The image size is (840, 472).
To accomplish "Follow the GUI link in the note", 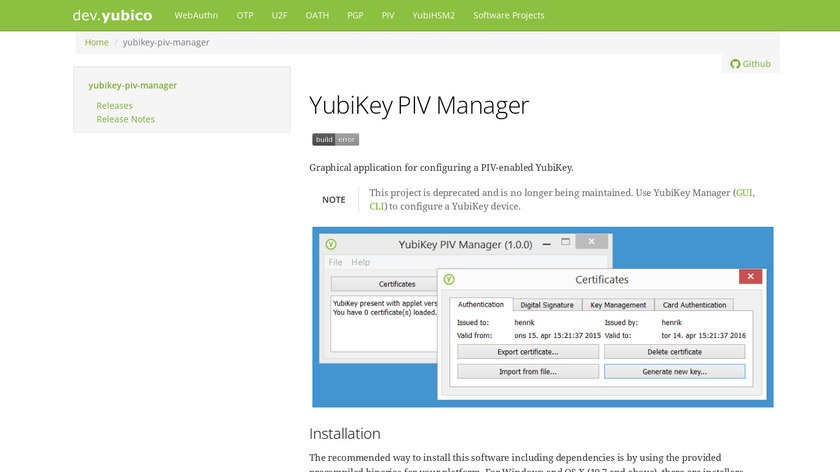I will 744,193.
